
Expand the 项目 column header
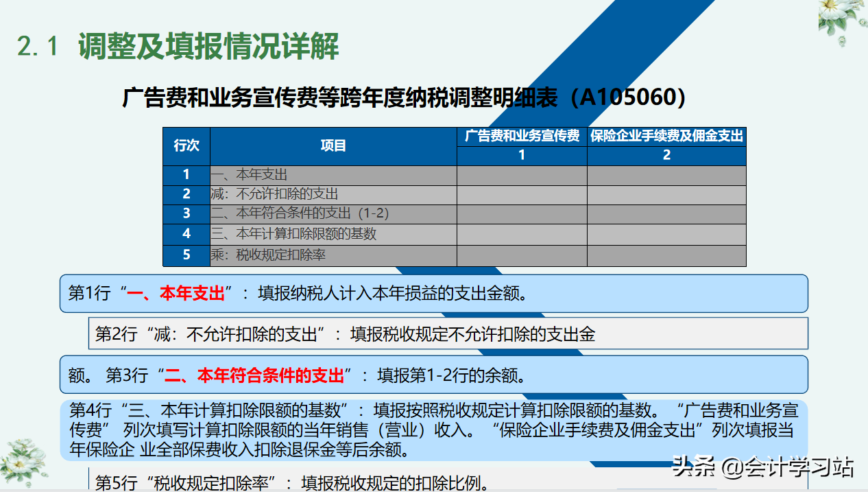(x=333, y=145)
